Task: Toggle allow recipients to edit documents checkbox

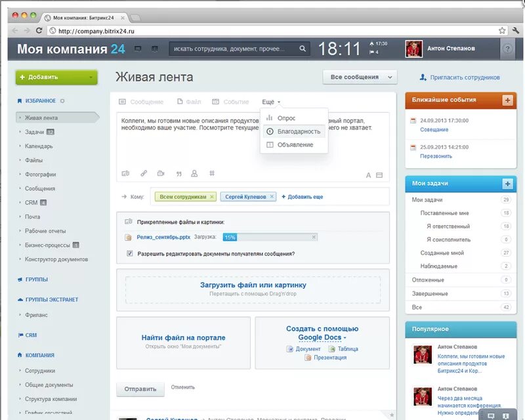Action: (129, 253)
